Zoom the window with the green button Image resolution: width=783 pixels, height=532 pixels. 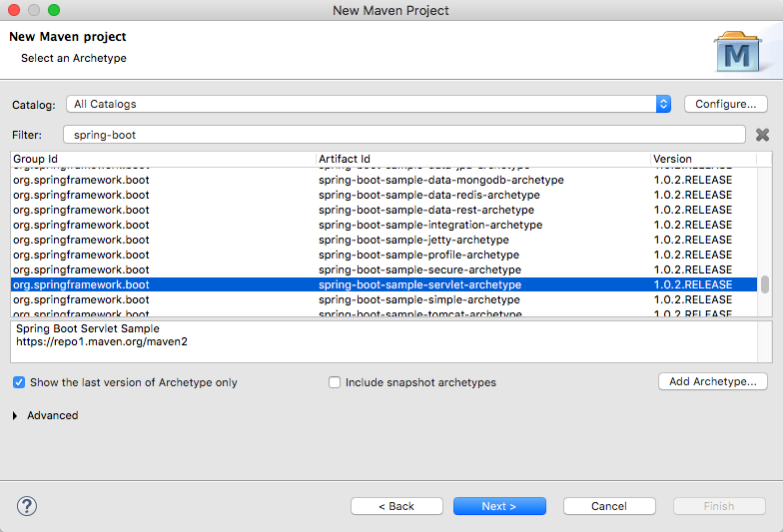point(54,10)
